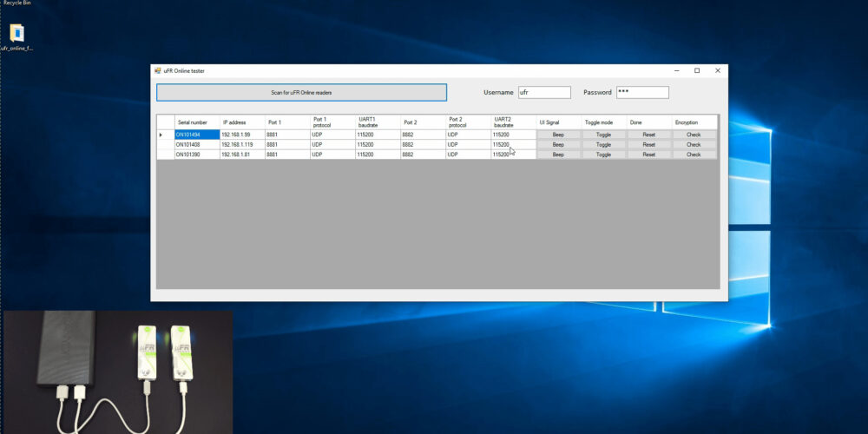
Task: Select UART2 baudrate cell for ON101494
Action: coord(514,135)
